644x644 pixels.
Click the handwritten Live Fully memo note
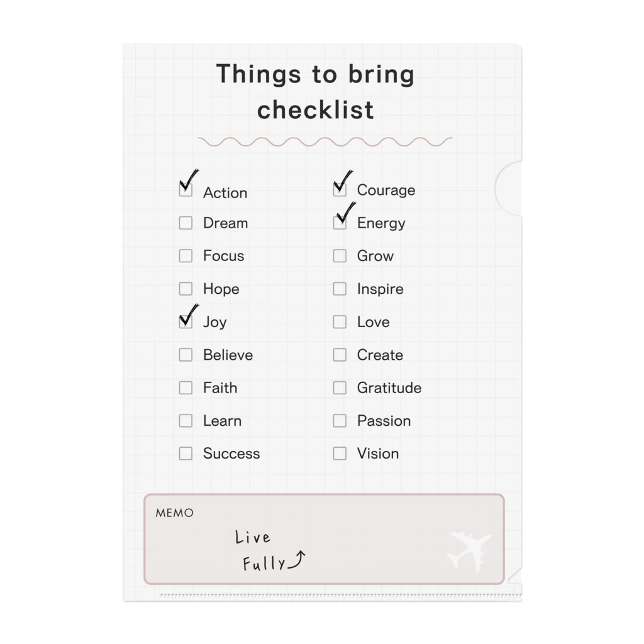click(267, 551)
